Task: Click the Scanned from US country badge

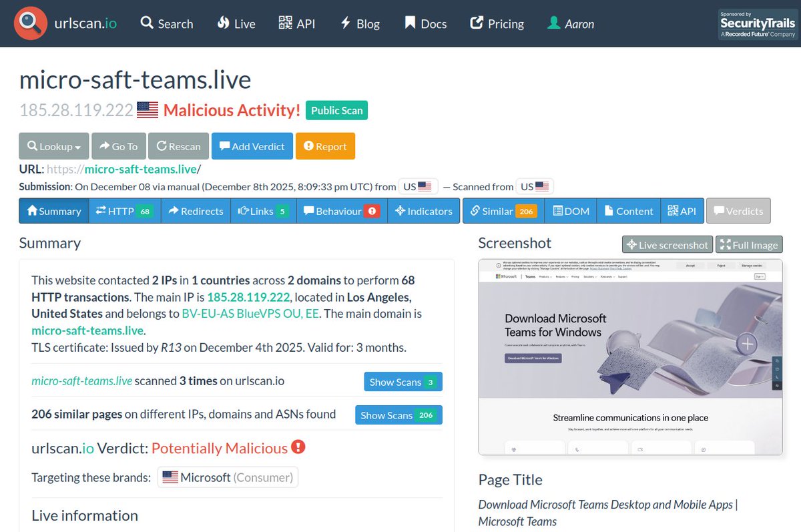Action: pos(535,186)
